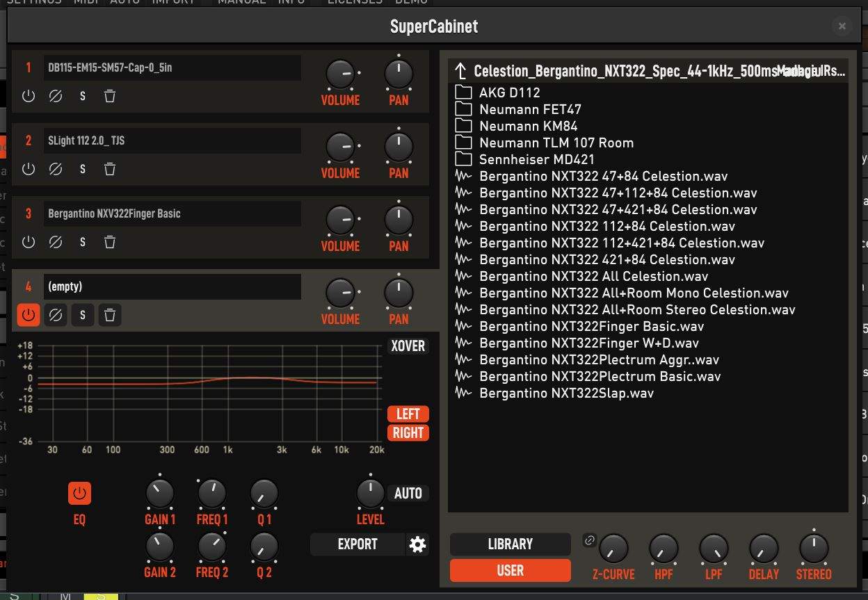Solo slot 1 DB115-EM15-SM57
Viewport: 868px width, 600px height.
pyautogui.click(x=83, y=96)
